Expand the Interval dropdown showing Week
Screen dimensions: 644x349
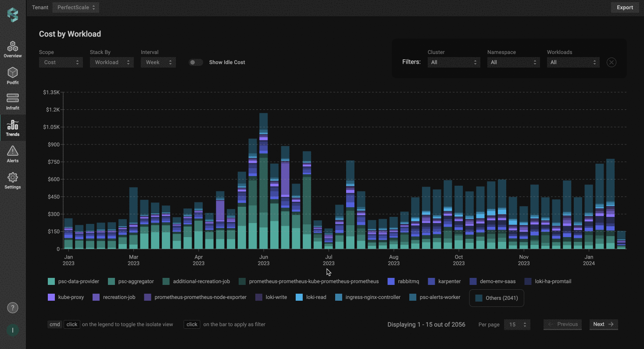158,62
